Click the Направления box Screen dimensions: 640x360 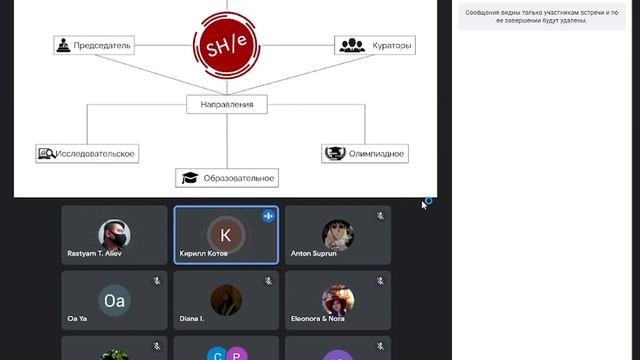[x=227, y=104]
